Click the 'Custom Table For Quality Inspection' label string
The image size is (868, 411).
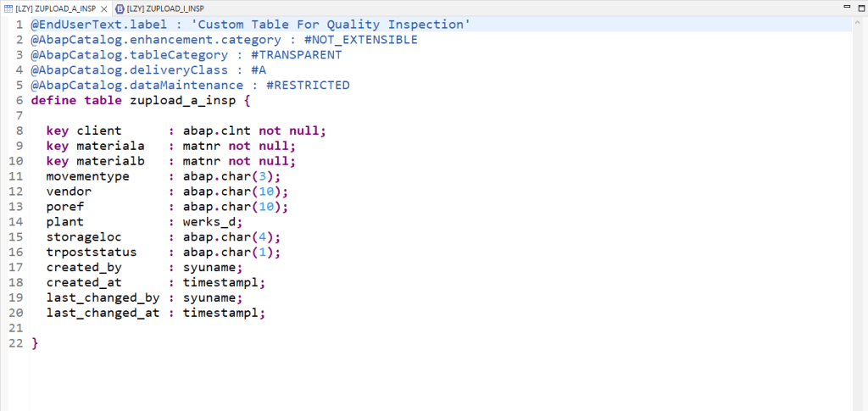(331, 25)
